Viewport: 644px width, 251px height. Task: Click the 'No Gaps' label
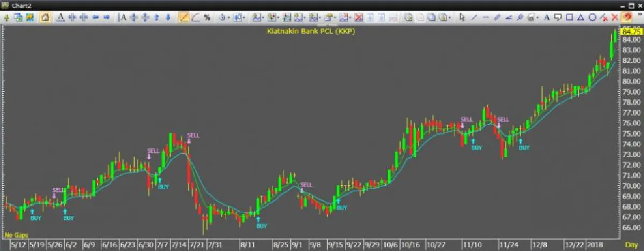(16, 235)
